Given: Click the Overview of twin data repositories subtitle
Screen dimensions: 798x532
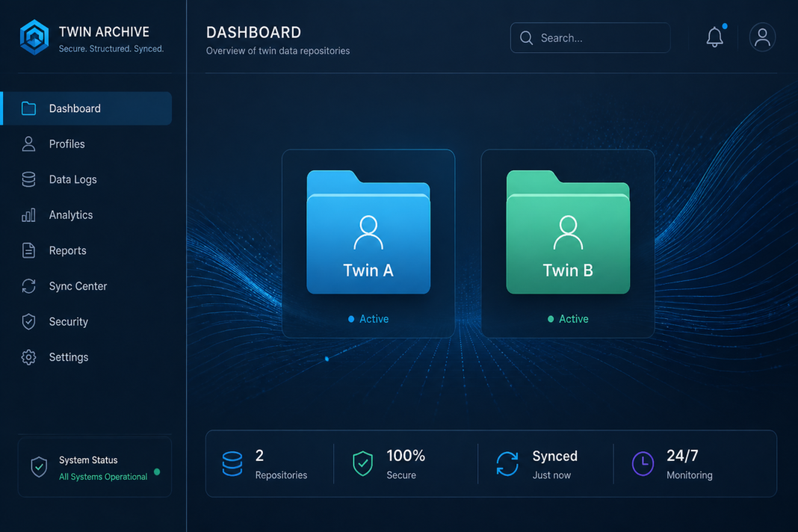Looking at the screenshot, I should coord(278,51).
